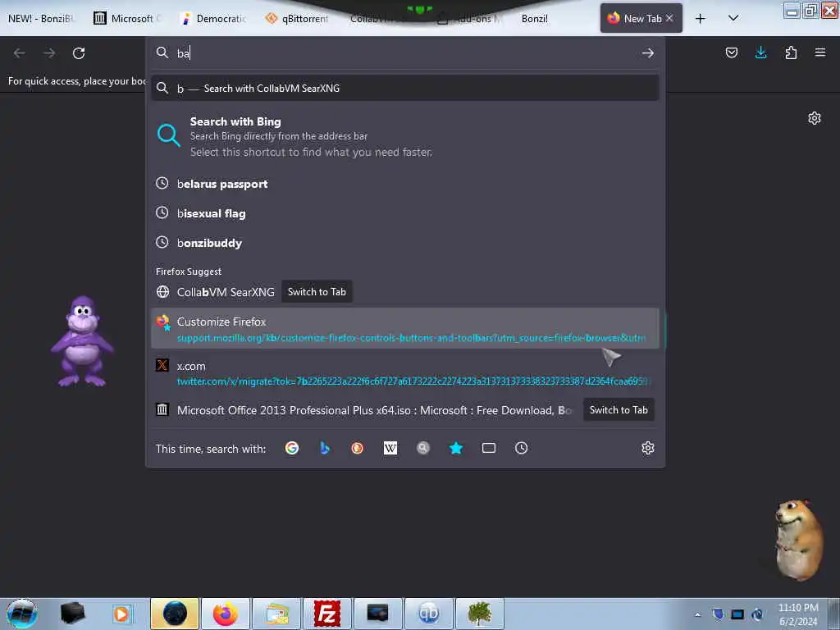Close the New Tab tab

(x=669, y=18)
